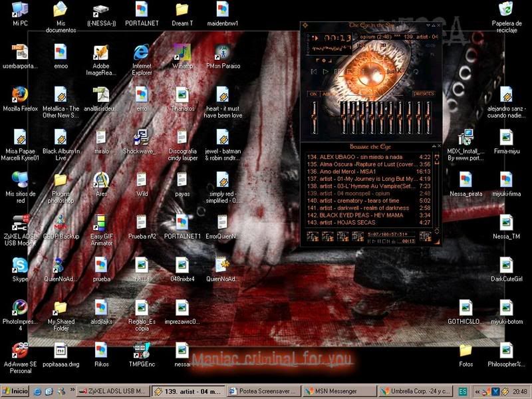This screenshot has height=399, width=532.
Task: Launch the Skype desktop shortcut
Action: coord(20,269)
